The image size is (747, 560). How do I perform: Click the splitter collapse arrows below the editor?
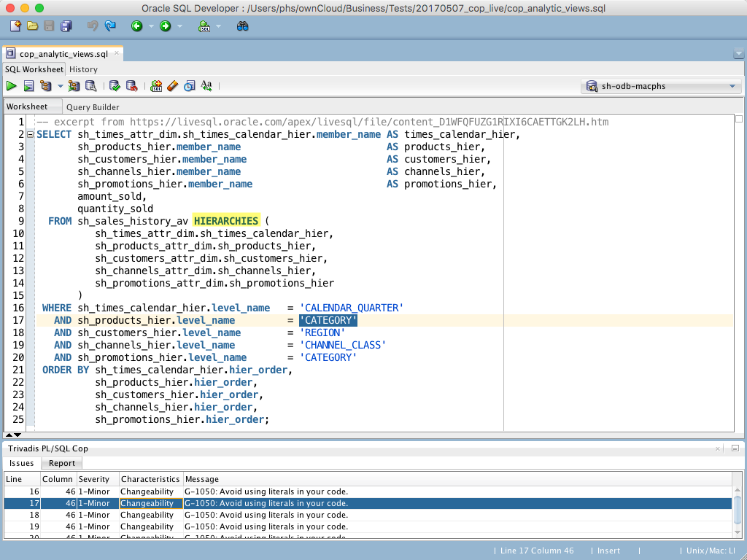pos(13,435)
